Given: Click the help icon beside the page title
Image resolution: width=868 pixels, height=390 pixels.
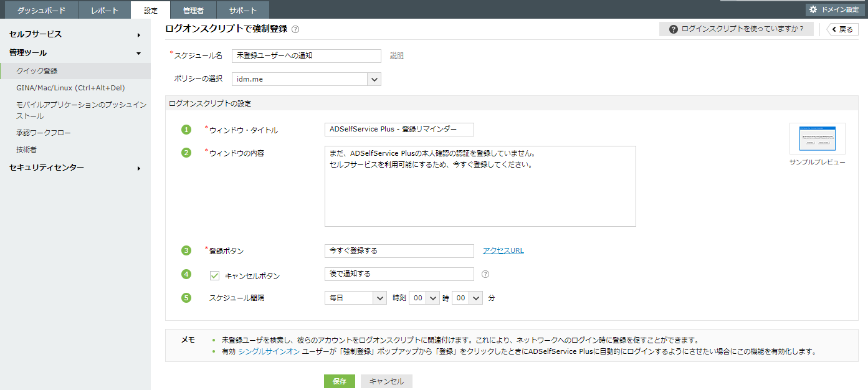Looking at the screenshot, I should (295, 29).
